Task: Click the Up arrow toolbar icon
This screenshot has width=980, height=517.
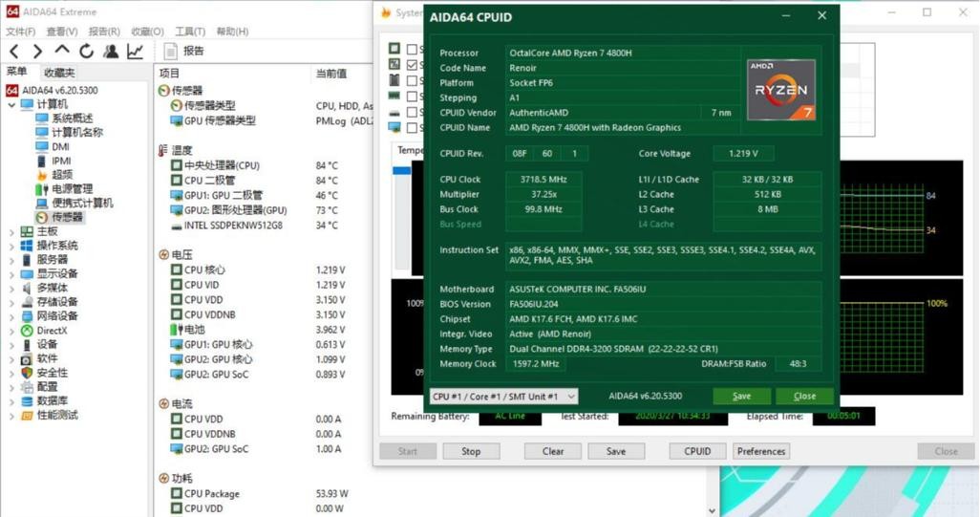Action: pyautogui.click(x=62, y=51)
